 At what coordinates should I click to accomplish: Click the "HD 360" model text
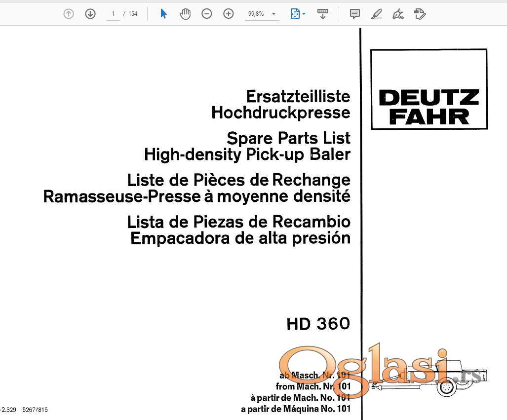pyautogui.click(x=318, y=324)
